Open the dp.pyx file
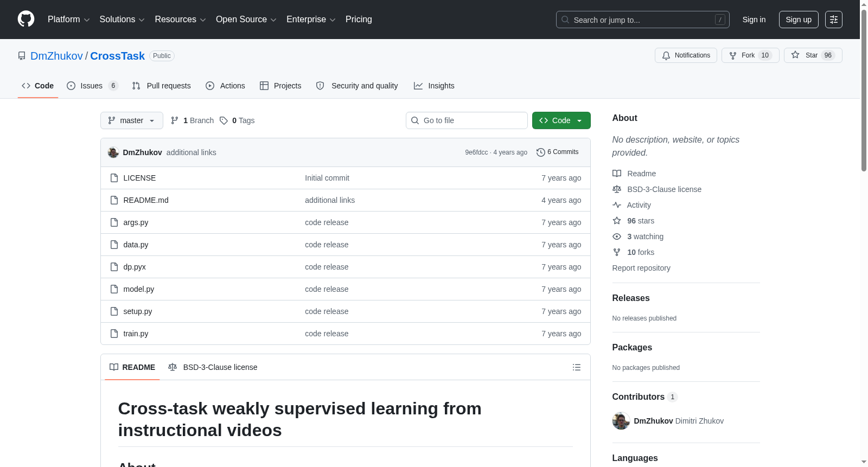 [135, 267]
